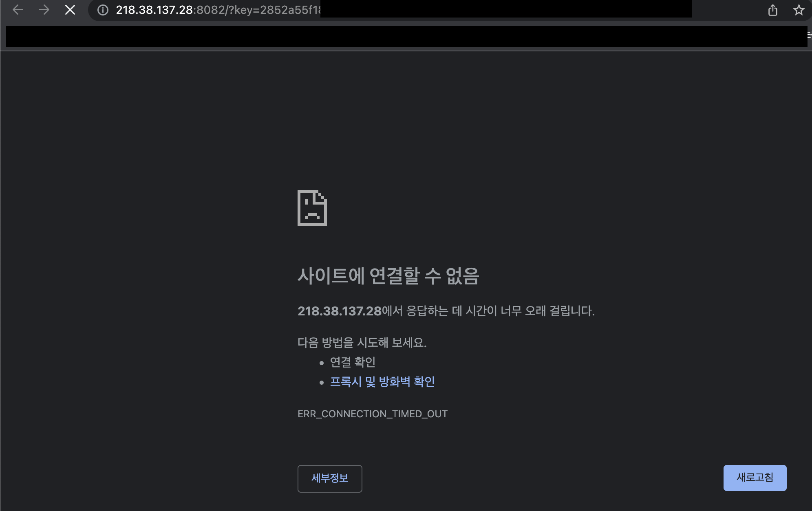The image size is (812, 511).
Task: Click the 다음 방법을 시도해 보세요 text
Action: click(362, 342)
